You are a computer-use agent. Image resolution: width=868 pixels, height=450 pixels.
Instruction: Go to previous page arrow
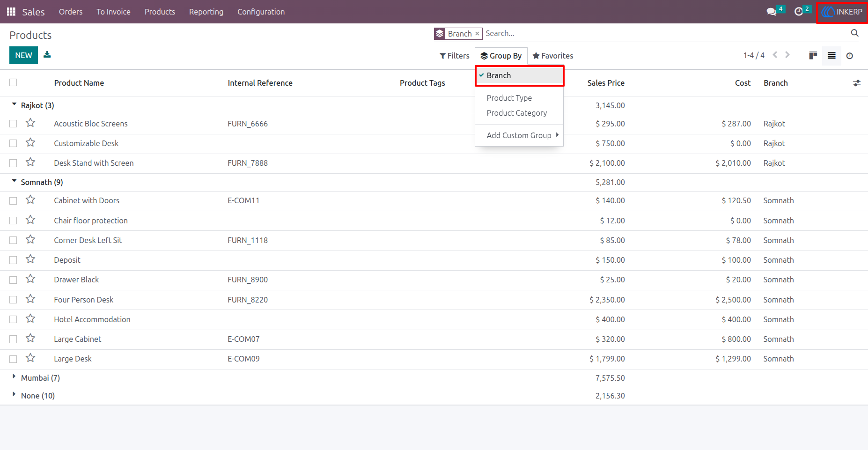pyautogui.click(x=775, y=55)
